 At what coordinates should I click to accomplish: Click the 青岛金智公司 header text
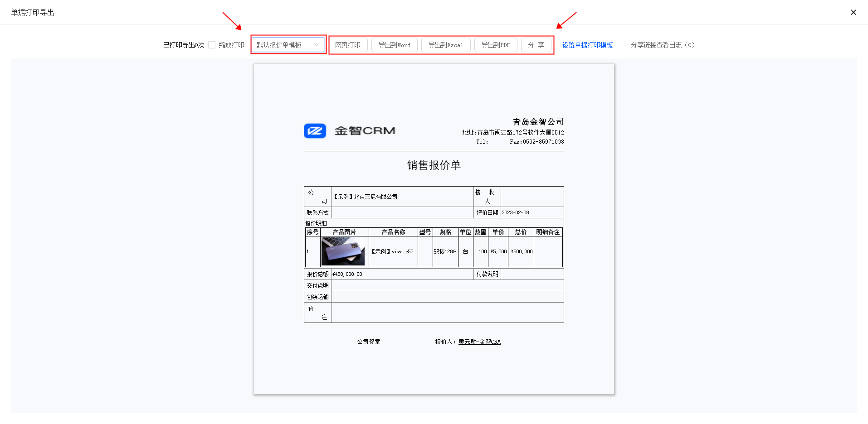click(538, 121)
